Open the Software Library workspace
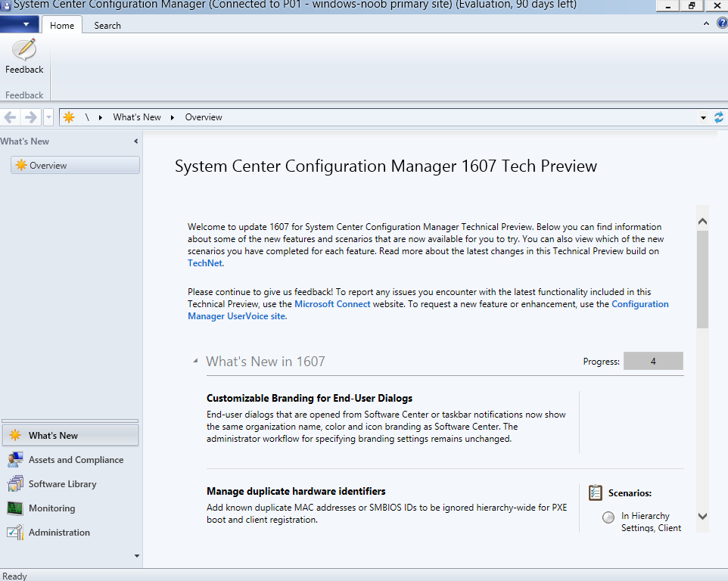The height and width of the screenshot is (581, 728). (70, 484)
